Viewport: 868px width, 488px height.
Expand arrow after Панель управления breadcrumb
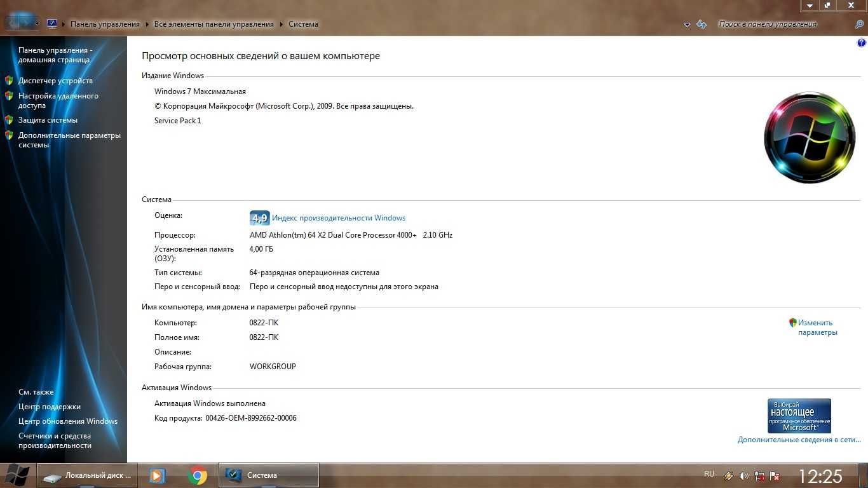pos(147,24)
